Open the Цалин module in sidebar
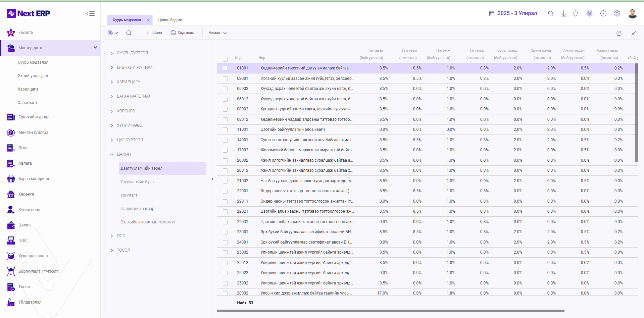The width and height of the screenshot is (644, 318). (24, 225)
